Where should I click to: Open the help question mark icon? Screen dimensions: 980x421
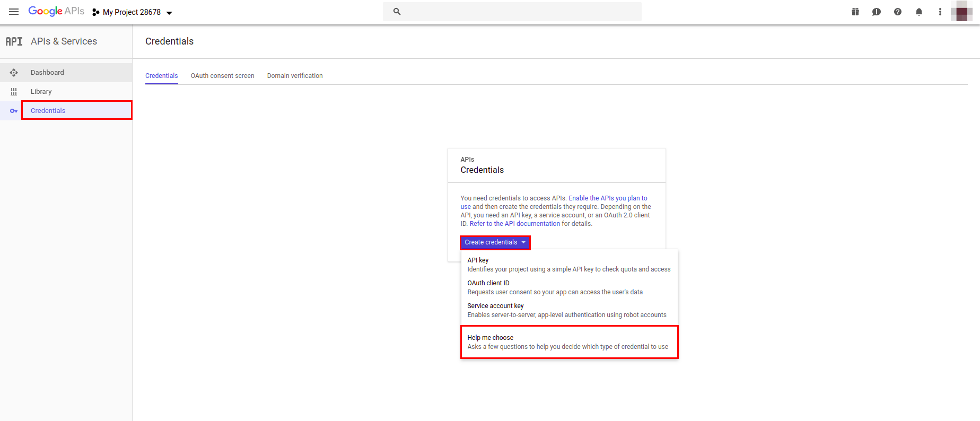coord(898,12)
